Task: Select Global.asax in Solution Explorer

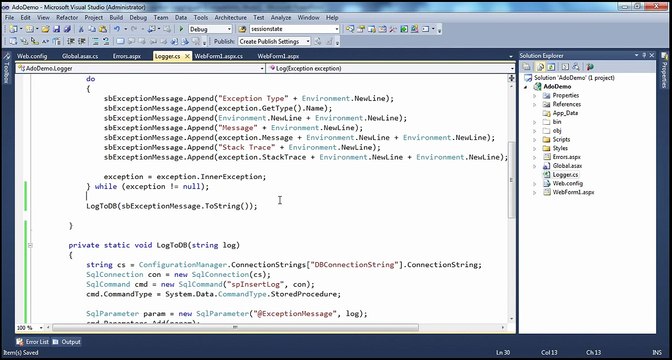Action: (567, 166)
